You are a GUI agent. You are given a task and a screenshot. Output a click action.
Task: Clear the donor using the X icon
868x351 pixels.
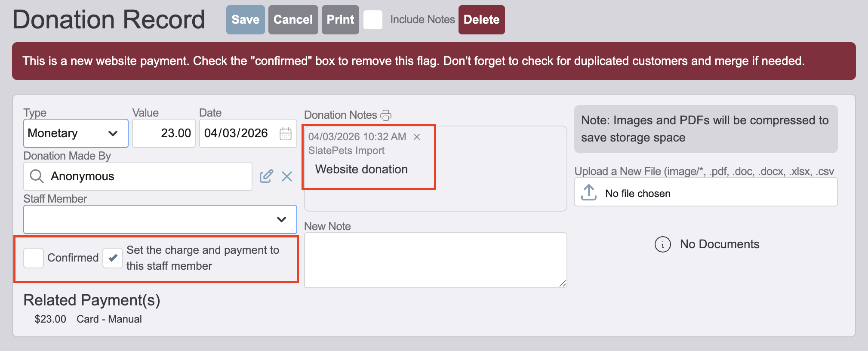287,176
